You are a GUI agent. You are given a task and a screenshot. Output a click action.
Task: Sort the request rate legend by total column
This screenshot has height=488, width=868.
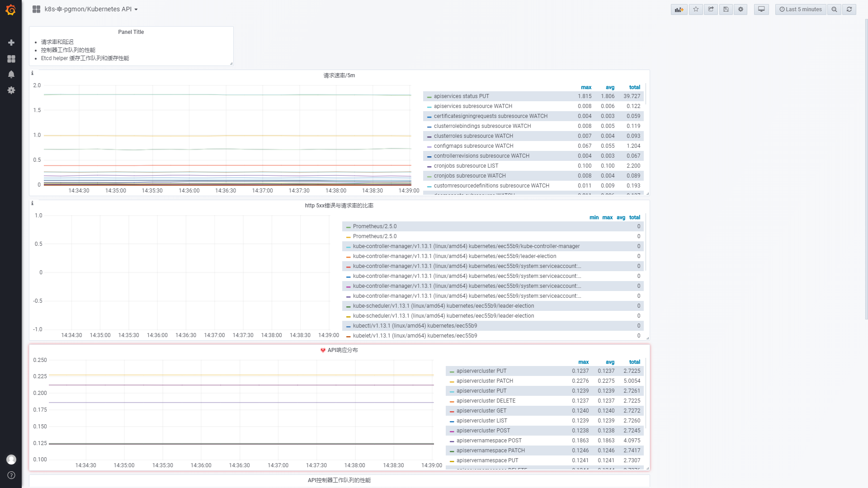634,87
